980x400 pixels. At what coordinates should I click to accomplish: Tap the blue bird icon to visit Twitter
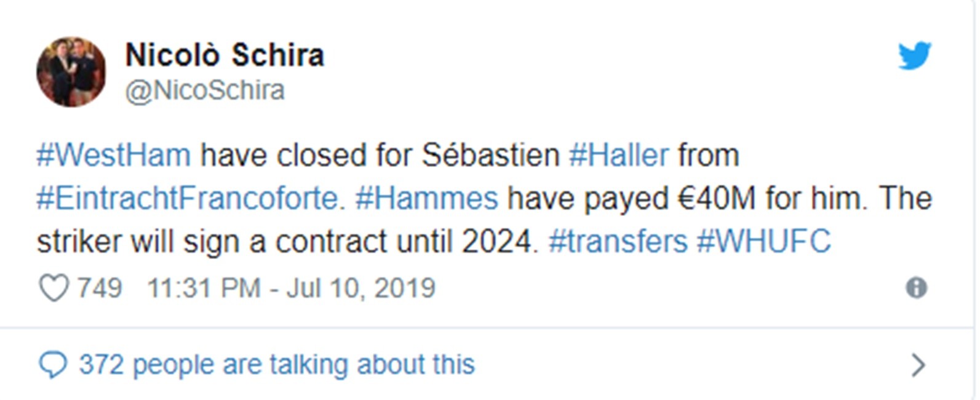click(914, 55)
